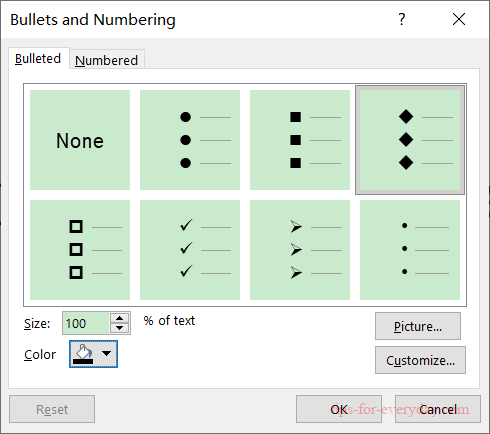
Task: Click the paint bucket color icon
Action: [83, 354]
